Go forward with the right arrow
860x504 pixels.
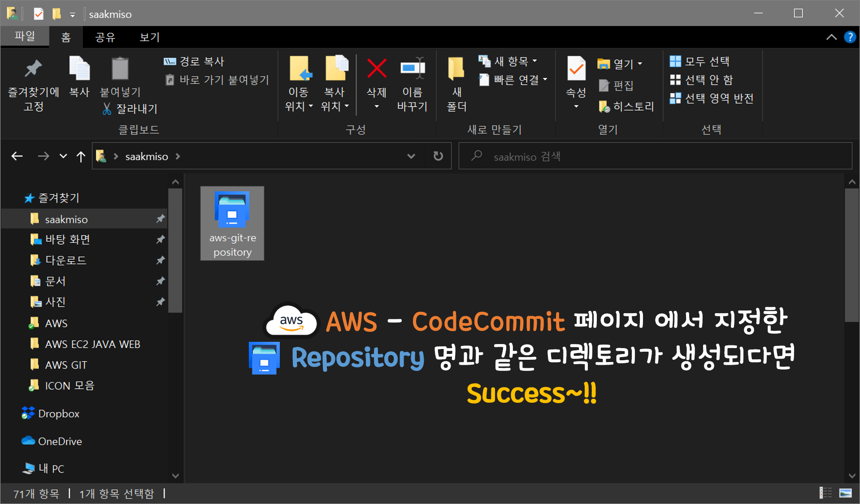[43, 156]
